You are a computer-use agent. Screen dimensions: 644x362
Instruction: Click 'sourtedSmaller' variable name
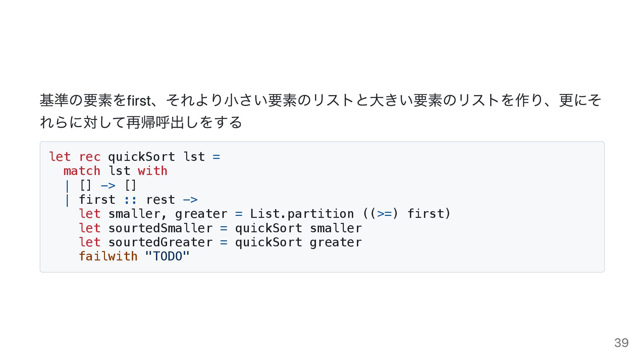160,228
